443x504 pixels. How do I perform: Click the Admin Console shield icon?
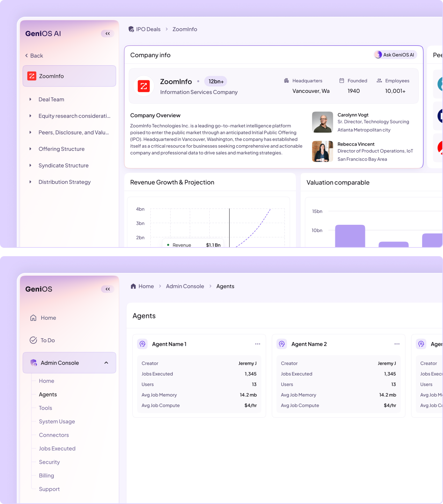coord(34,363)
